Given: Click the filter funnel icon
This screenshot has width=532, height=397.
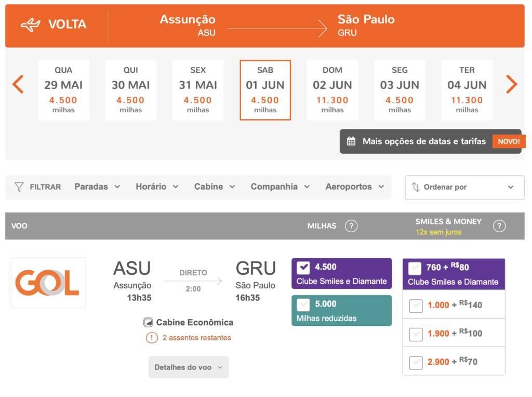Looking at the screenshot, I should click(19, 187).
